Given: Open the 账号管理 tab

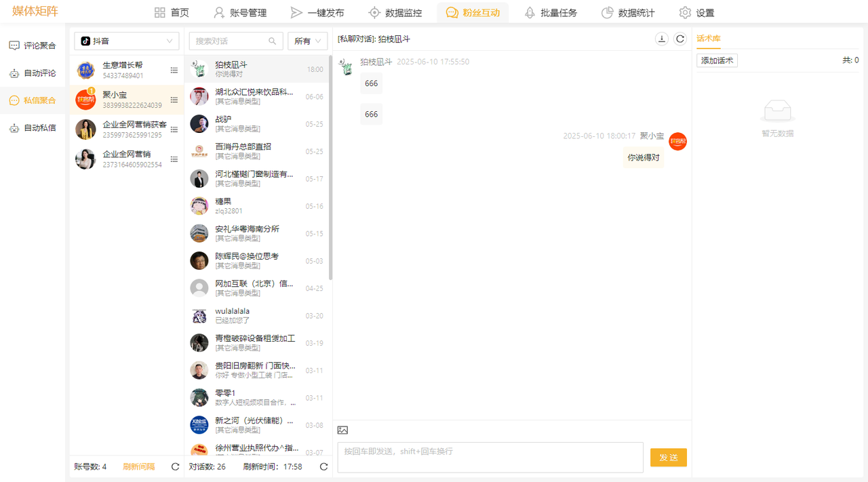Looking at the screenshot, I should click(x=240, y=12).
